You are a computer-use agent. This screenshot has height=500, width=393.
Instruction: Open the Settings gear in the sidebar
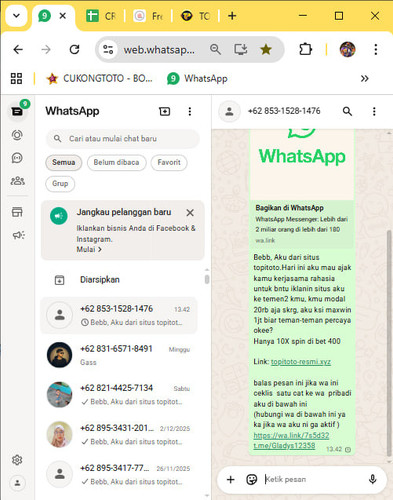point(17,460)
